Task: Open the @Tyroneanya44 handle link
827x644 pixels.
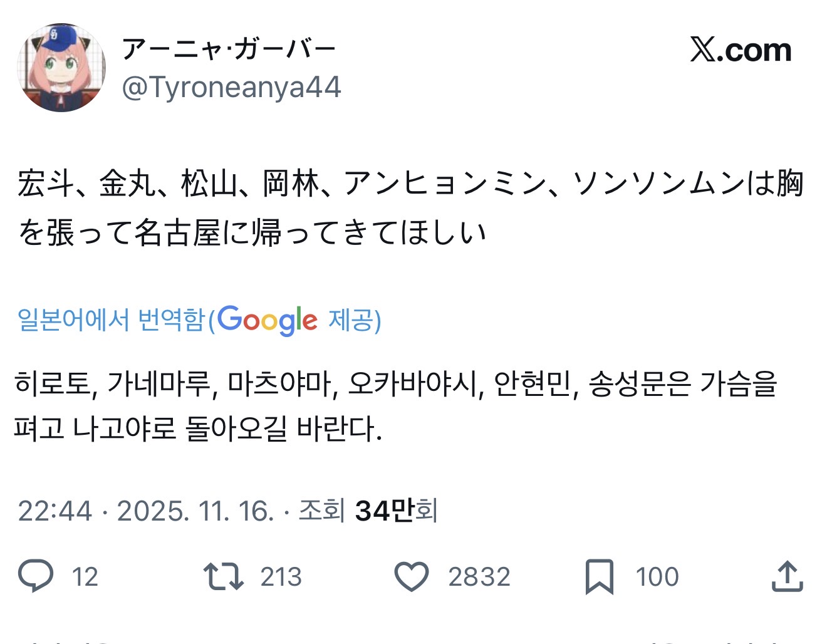Action: pyautogui.click(x=231, y=87)
